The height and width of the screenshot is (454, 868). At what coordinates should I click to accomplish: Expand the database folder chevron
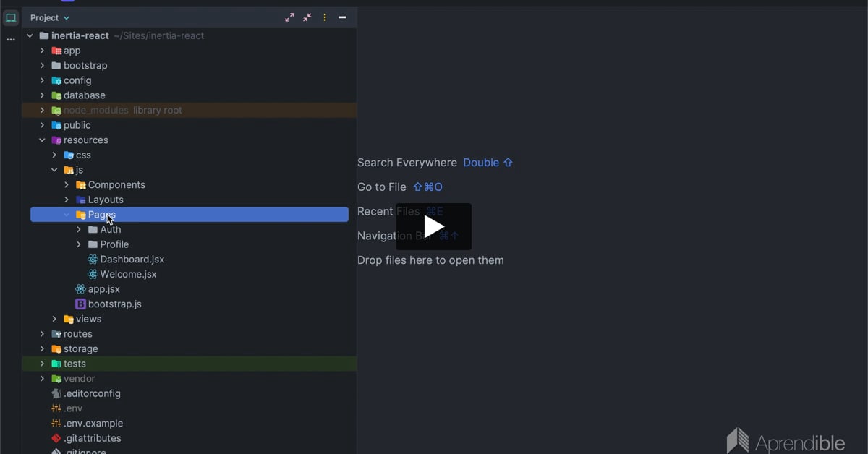coord(42,95)
